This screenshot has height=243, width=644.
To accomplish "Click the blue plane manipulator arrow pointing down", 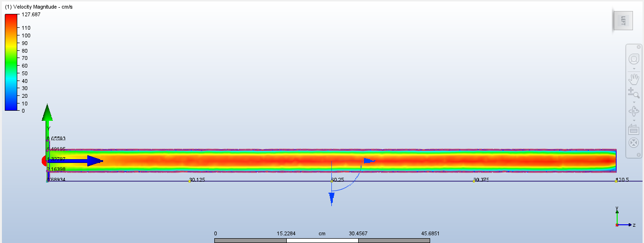I will (331, 198).
